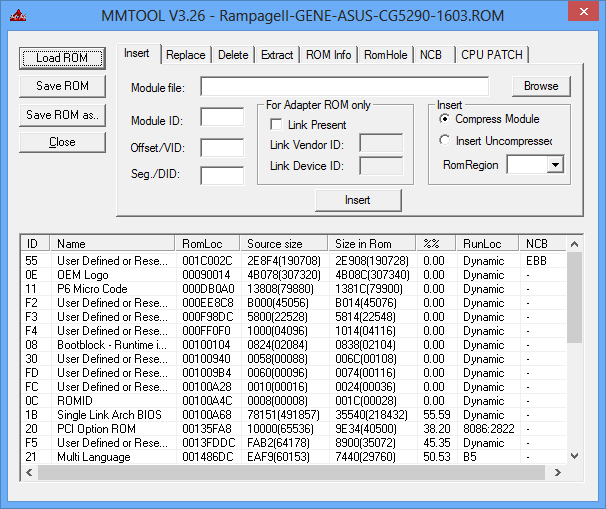The width and height of the screenshot is (606, 509).
Task: Select the Insert tab
Action: coord(137,53)
